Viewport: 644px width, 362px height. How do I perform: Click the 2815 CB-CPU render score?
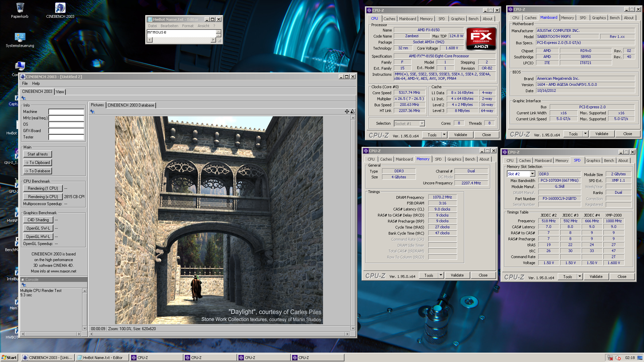tap(74, 197)
